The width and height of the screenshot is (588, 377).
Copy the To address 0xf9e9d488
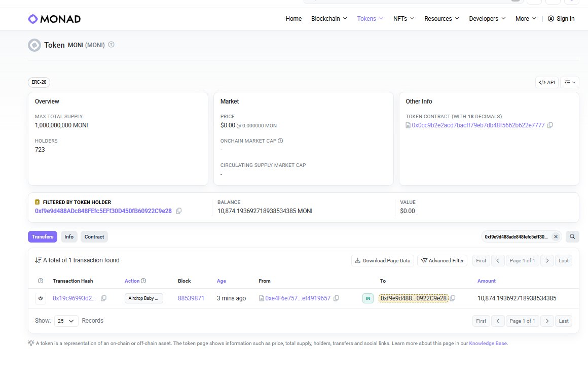tap(453, 298)
